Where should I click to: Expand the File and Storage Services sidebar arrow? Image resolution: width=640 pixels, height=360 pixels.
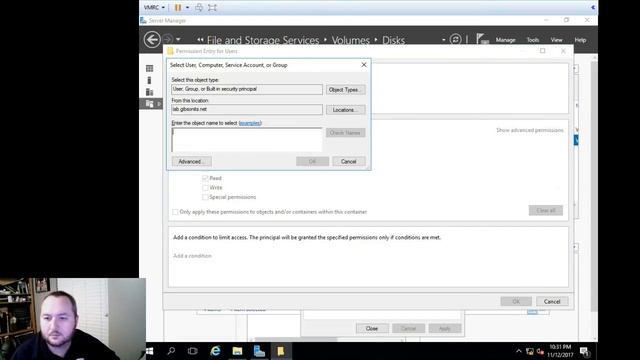159,104
